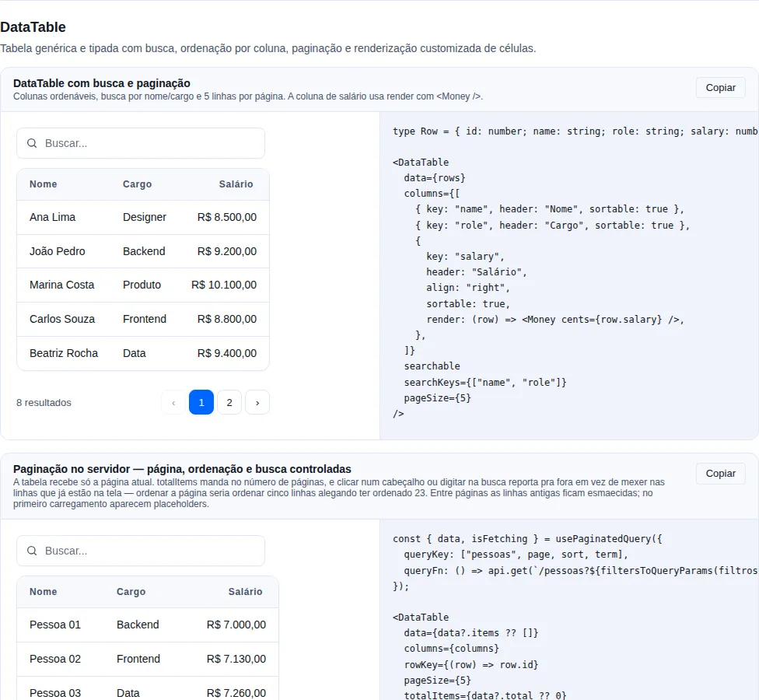Viewport: 759px width, 700px height.
Task: Sort the first table by Cargo
Action: [x=137, y=184]
